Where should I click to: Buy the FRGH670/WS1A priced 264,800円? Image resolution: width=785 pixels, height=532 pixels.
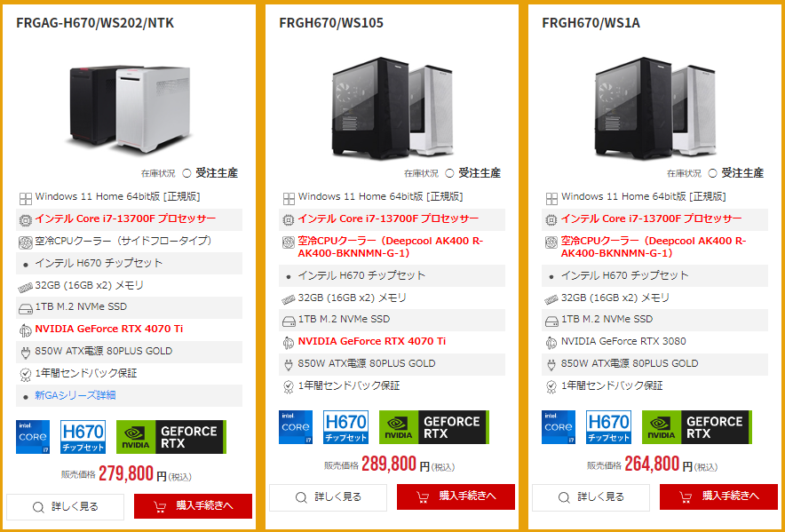(x=719, y=497)
